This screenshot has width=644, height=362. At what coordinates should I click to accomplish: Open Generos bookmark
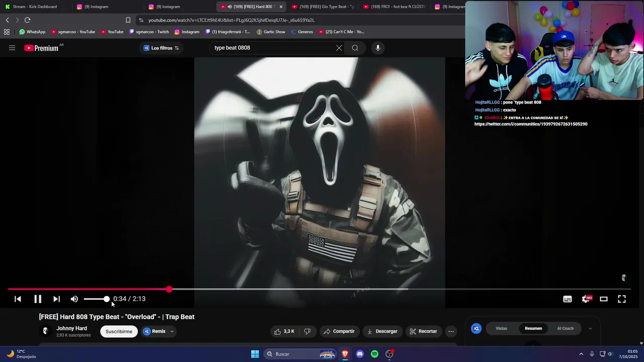(302, 32)
